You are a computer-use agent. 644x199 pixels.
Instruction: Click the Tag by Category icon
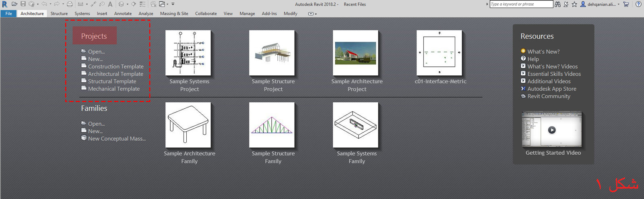pyautogui.click(x=102, y=4)
